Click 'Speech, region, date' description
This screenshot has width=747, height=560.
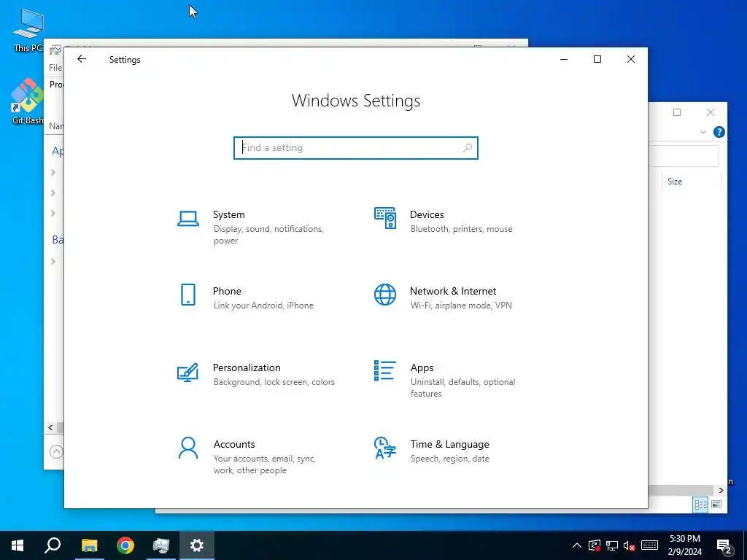coord(449,459)
